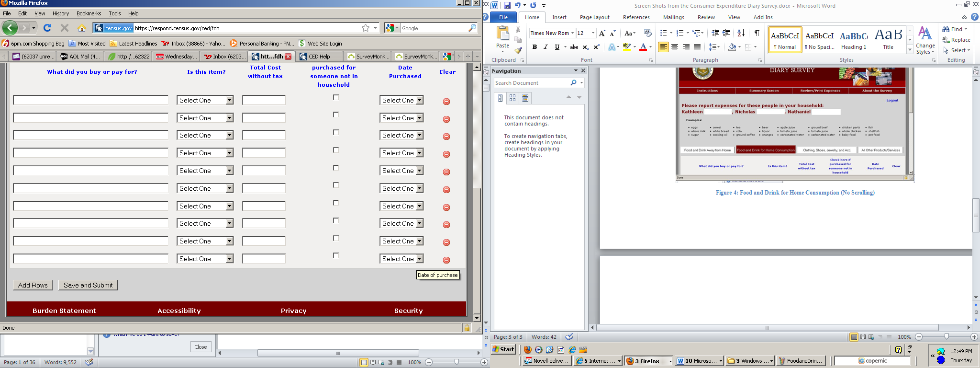Expand the first row Date Purchased dropdown
980x368 pixels.
[401, 100]
